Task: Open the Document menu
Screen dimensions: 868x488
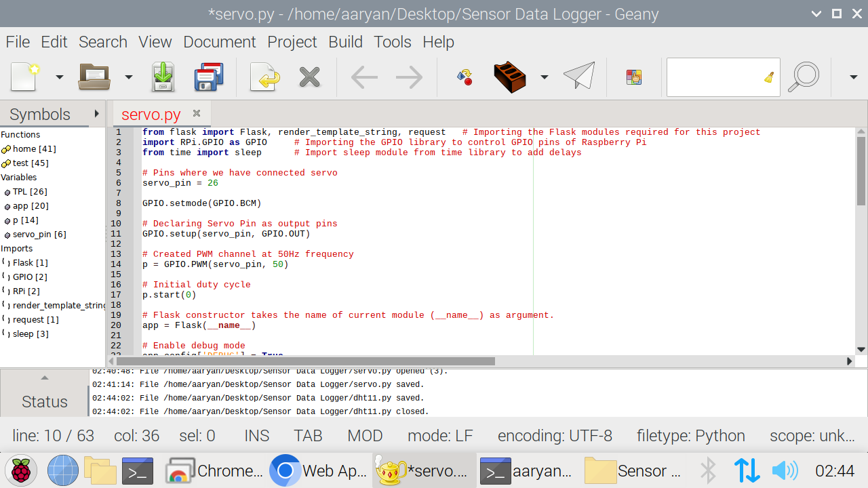Action: point(220,42)
